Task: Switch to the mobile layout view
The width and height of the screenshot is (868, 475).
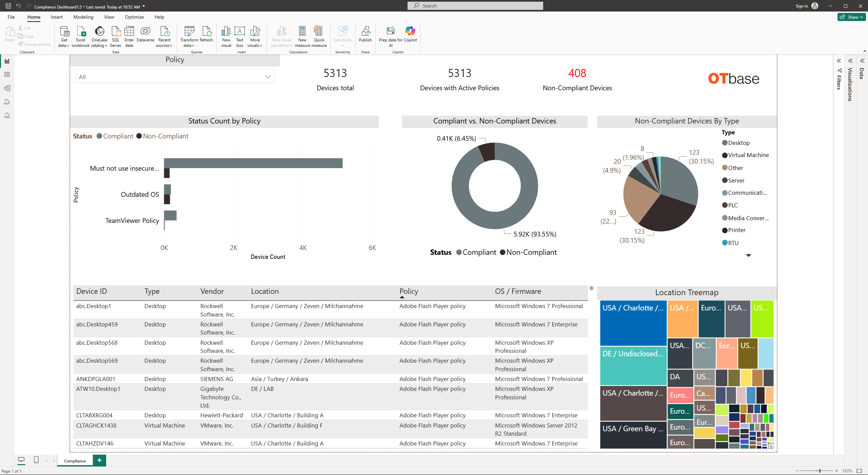Action: click(36, 460)
